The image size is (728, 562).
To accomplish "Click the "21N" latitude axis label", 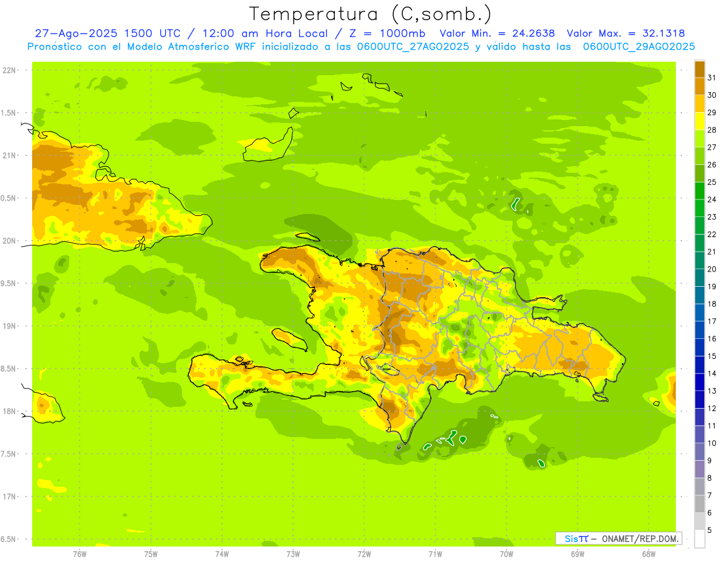I will pyautogui.click(x=9, y=156).
